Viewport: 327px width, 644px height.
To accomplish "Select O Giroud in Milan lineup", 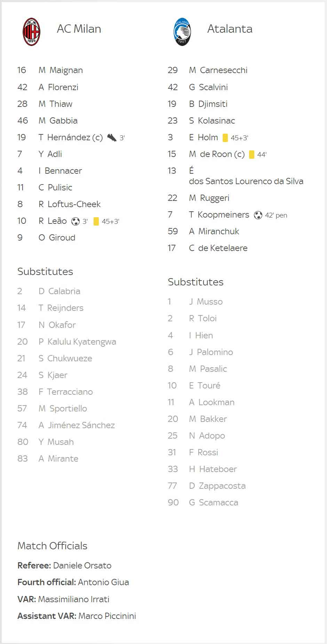I will pos(57,238).
